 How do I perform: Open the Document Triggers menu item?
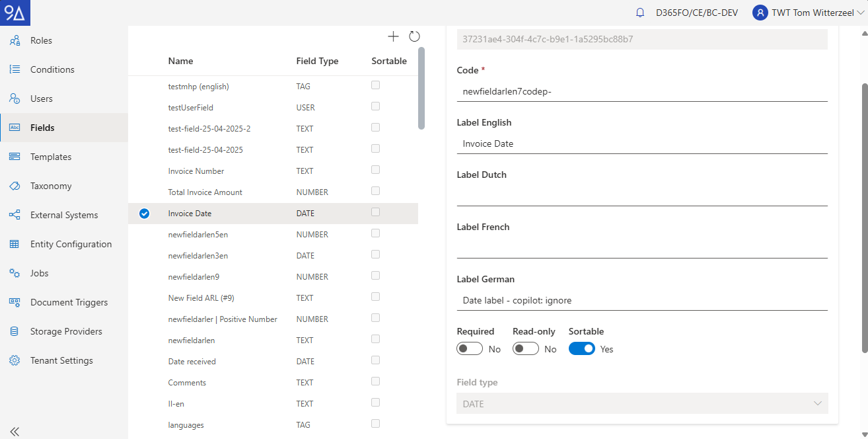tap(64, 302)
